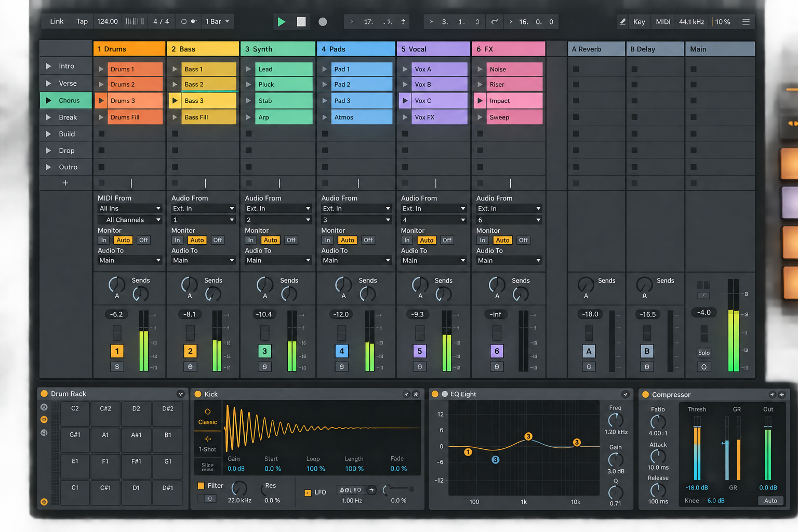Image resolution: width=798 pixels, height=532 pixels.
Task: Launch the Drums 1 clip play triangle
Action: [x=101, y=69]
